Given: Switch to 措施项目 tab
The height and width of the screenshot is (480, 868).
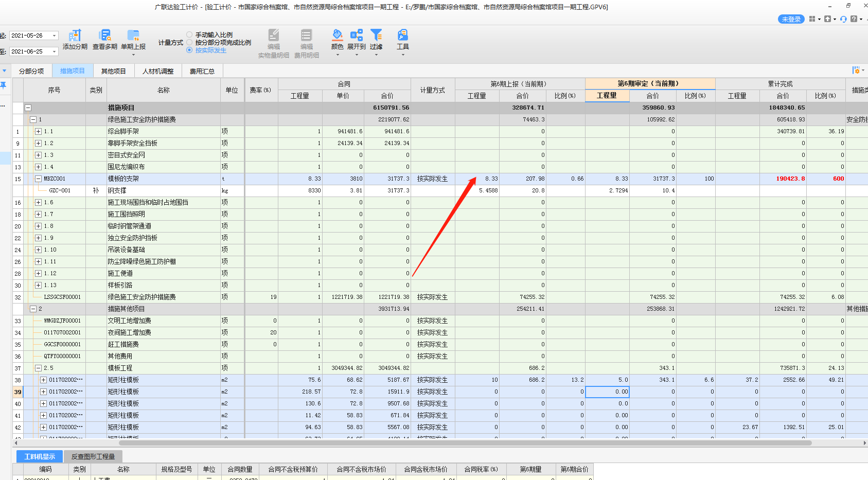Looking at the screenshot, I should click(x=72, y=70).
